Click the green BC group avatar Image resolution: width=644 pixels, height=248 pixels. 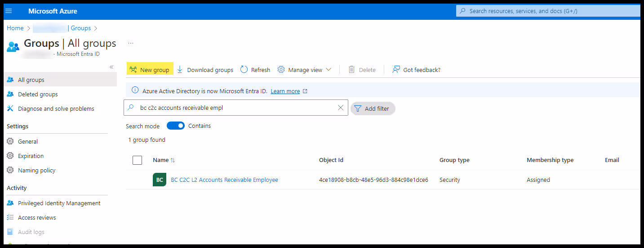pyautogui.click(x=160, y=180)
